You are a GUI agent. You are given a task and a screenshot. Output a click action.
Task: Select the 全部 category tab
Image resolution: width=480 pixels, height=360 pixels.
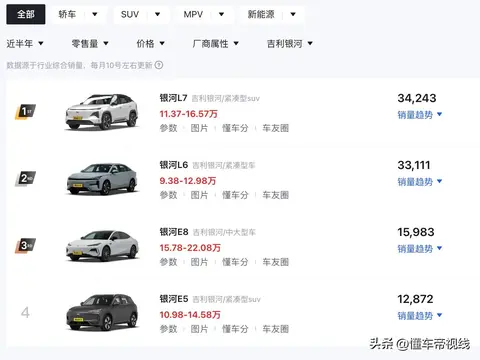[x=26, y=14]
